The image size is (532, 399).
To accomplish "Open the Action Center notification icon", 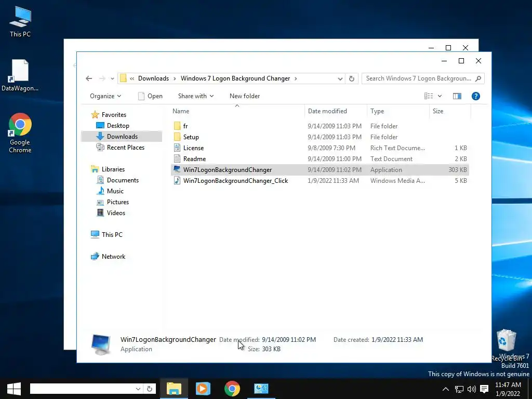I will (485, 389).
